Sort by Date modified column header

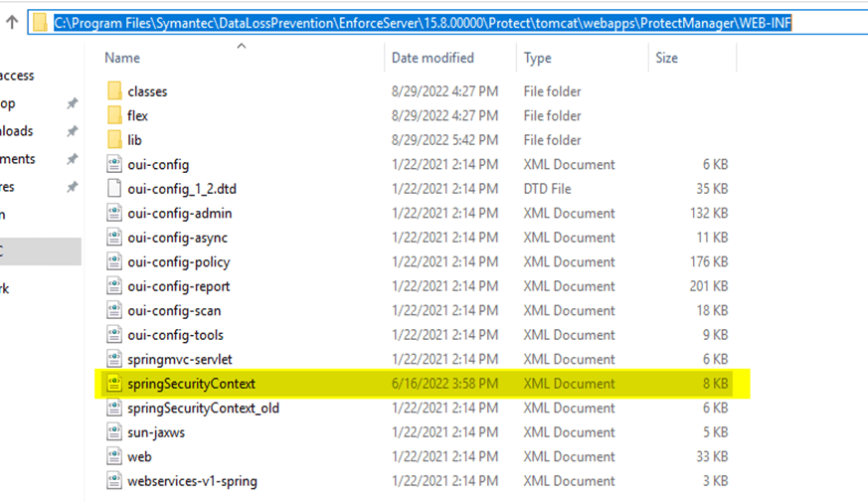coord(433,59)
